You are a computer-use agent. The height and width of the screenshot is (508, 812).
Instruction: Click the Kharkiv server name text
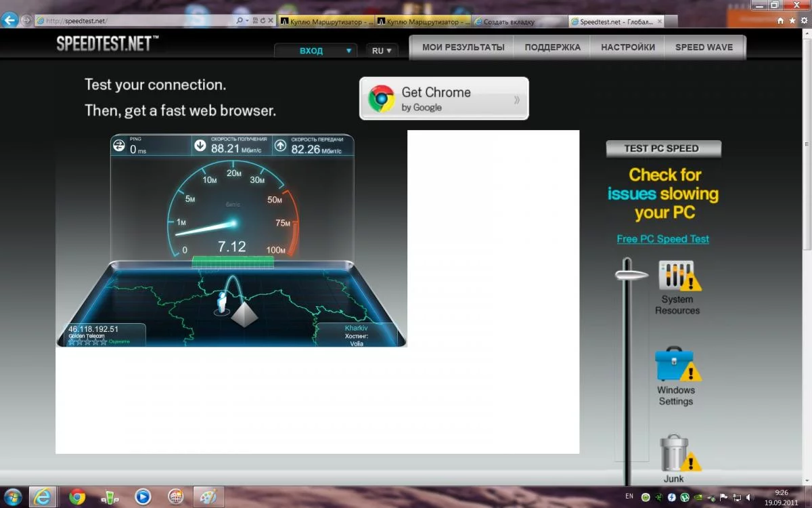(357, 329)
